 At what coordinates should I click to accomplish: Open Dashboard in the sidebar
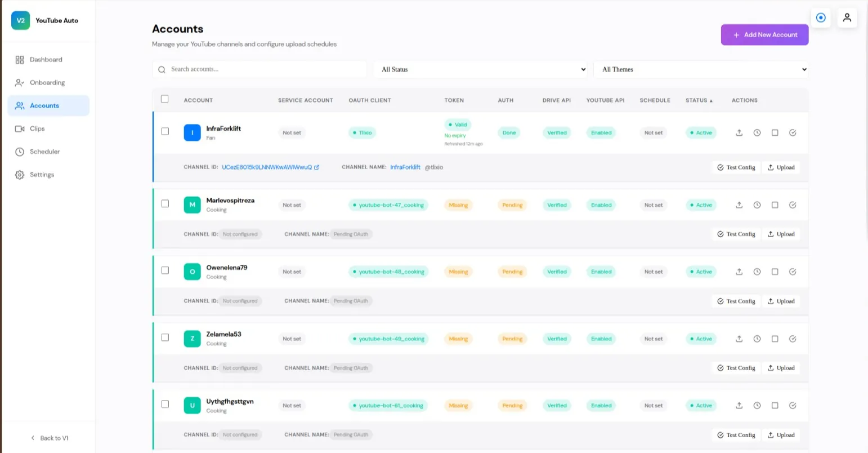pyautogui.click(x=48, y=60)
